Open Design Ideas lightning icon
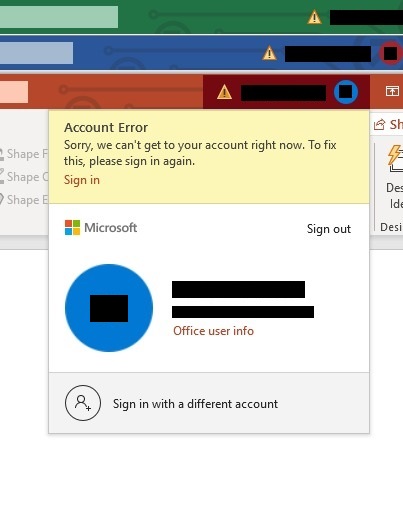This screenshot has width=403, height=507. click(x=395, y=158)
